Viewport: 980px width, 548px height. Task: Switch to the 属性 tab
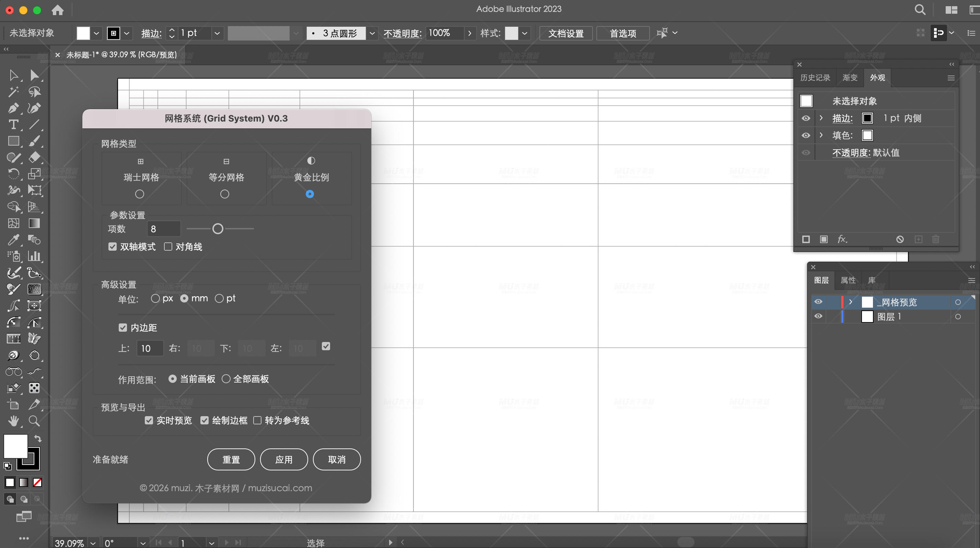[848, 280]
